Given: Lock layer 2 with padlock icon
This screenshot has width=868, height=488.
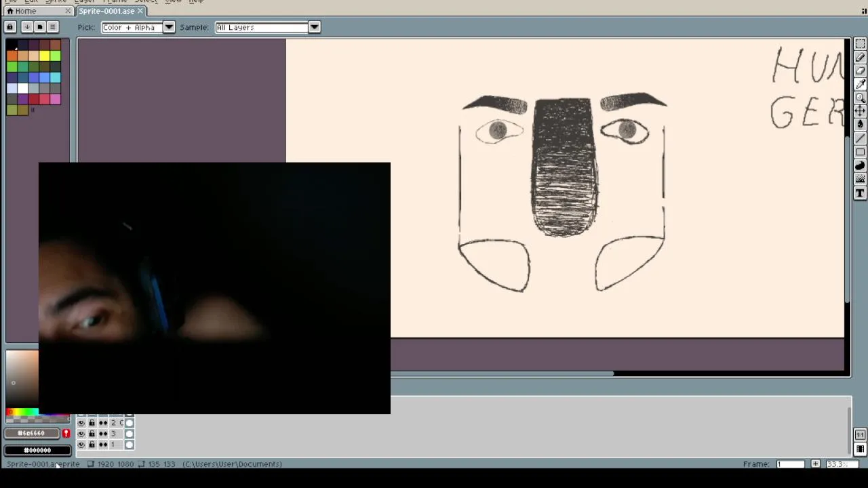Looking at the screenshot, I should click(92, 423).
